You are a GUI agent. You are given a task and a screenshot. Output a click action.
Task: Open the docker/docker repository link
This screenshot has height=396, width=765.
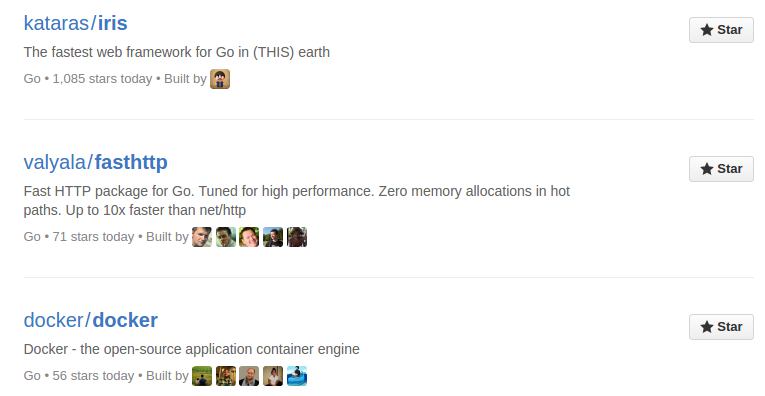point(91,320)
